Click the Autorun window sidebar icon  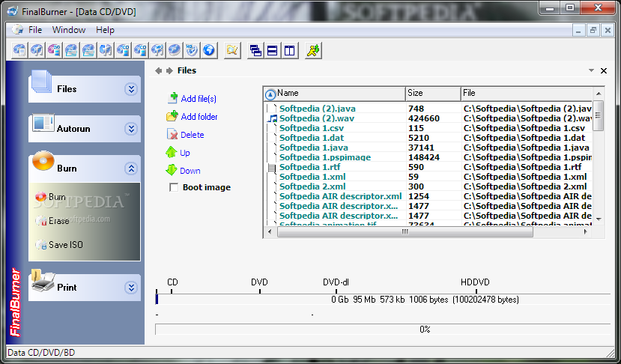(x=43, y=123)
